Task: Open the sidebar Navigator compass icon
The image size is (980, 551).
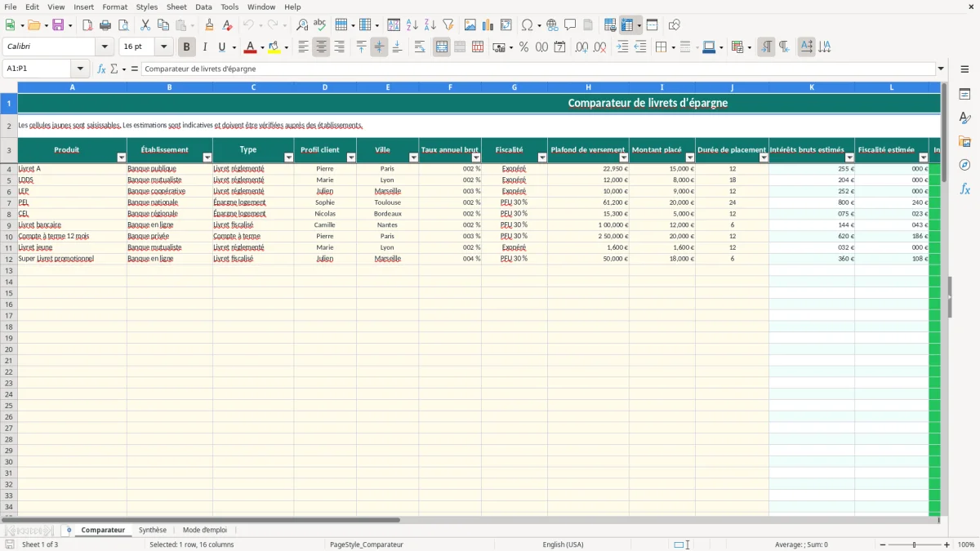Action: tap(965, 165)
